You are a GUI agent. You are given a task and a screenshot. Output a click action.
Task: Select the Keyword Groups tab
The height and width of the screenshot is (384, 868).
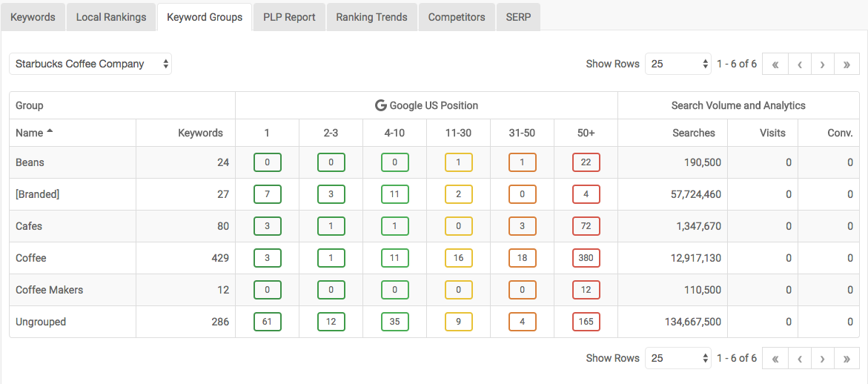[205, 16]
